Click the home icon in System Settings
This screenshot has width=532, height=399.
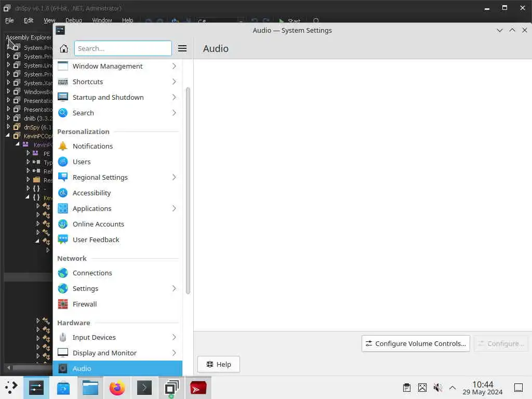tap(64, 48)
